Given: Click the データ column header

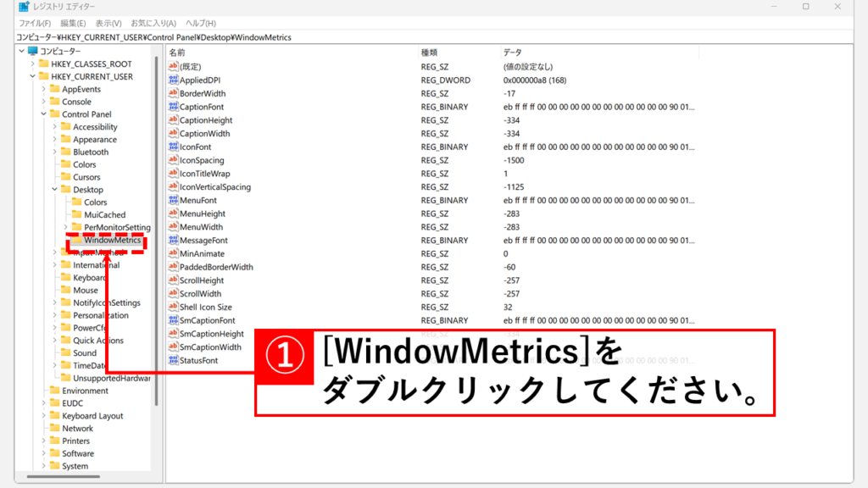Looking at the screenshot, I should [x=599, y=53].
